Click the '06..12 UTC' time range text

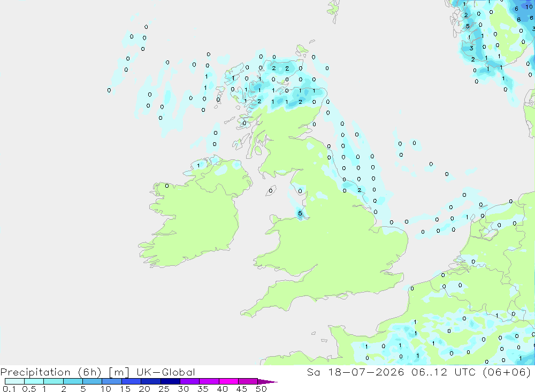pos(444,372)
